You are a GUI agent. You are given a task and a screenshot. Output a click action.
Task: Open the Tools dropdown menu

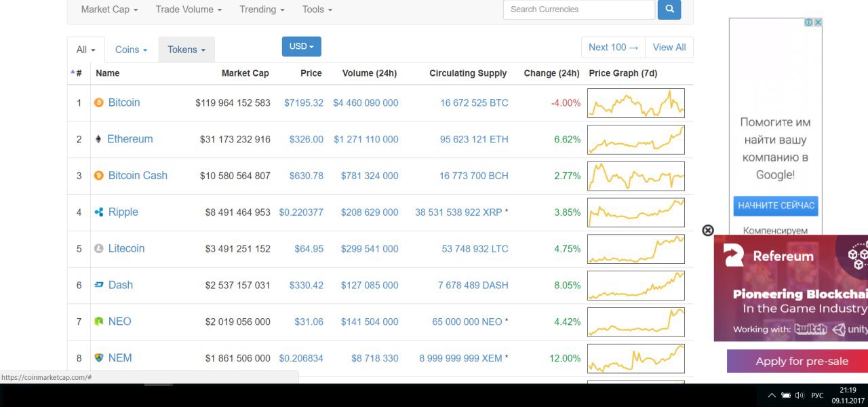click(317, 9)
